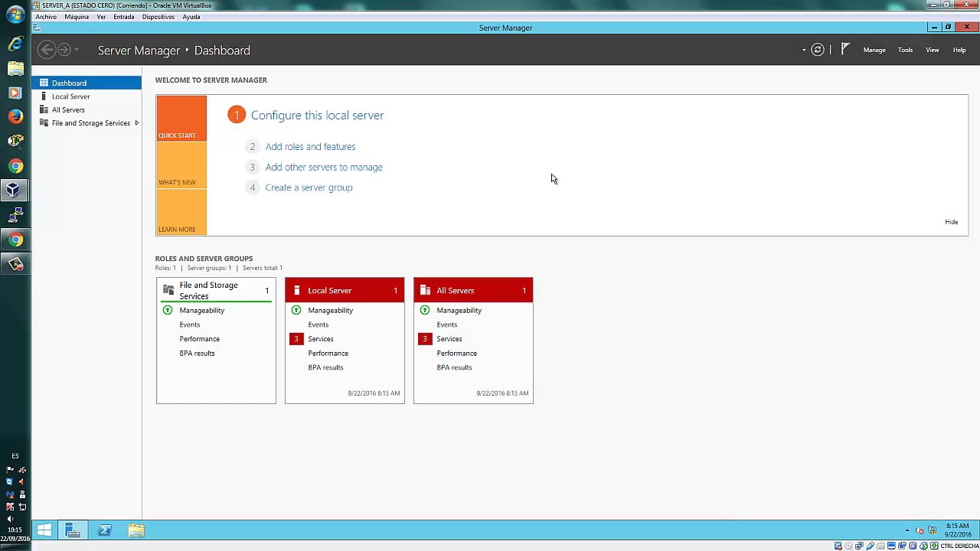Click the VirtualBox USB pen status icon

coord(870,546)
